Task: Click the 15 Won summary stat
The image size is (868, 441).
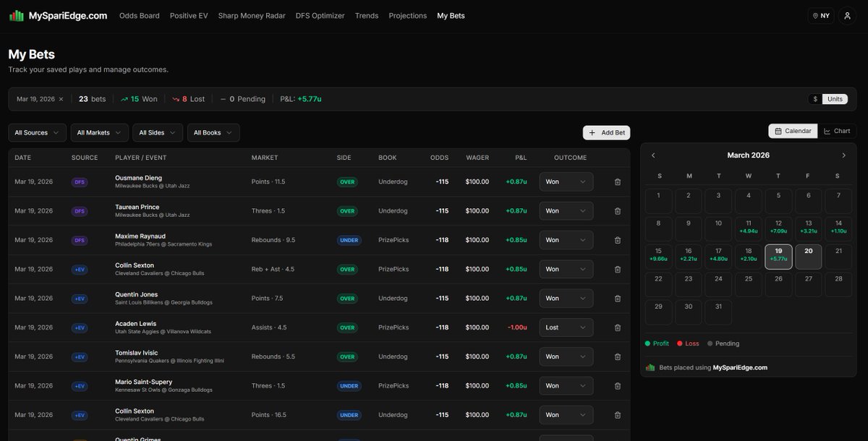Action: click(139, 99)
